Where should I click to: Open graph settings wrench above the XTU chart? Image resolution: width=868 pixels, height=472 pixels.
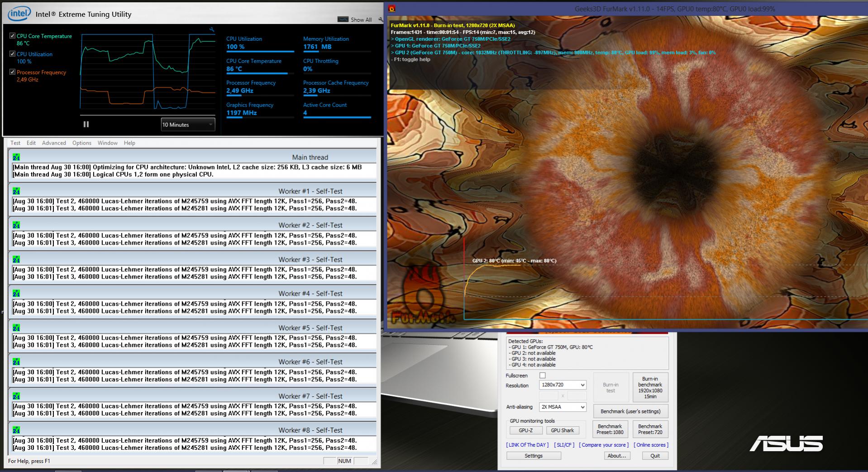point(211,30)
